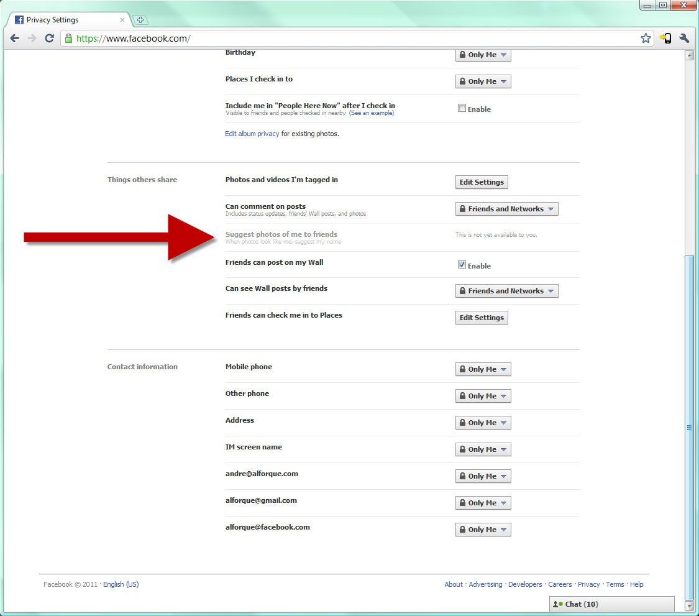Viewport: 699px width, 616px height.
Task: Open the Mobile phone privacy dropdown
Action: [x=483, y=369]
